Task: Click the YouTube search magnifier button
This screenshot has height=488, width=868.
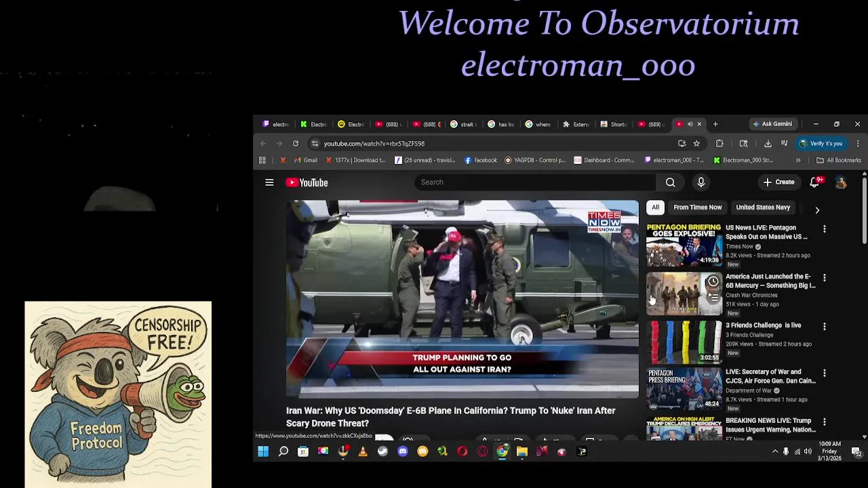Action: coord(670,182)
